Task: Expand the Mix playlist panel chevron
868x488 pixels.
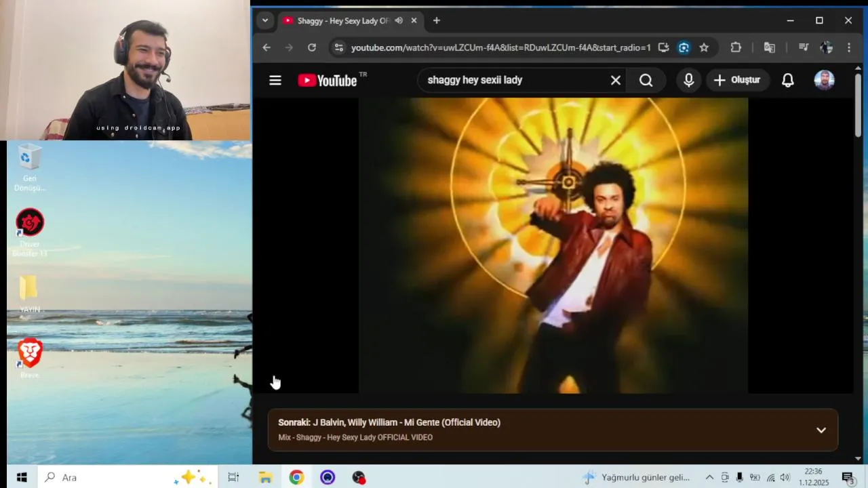Action: (821, 430)
